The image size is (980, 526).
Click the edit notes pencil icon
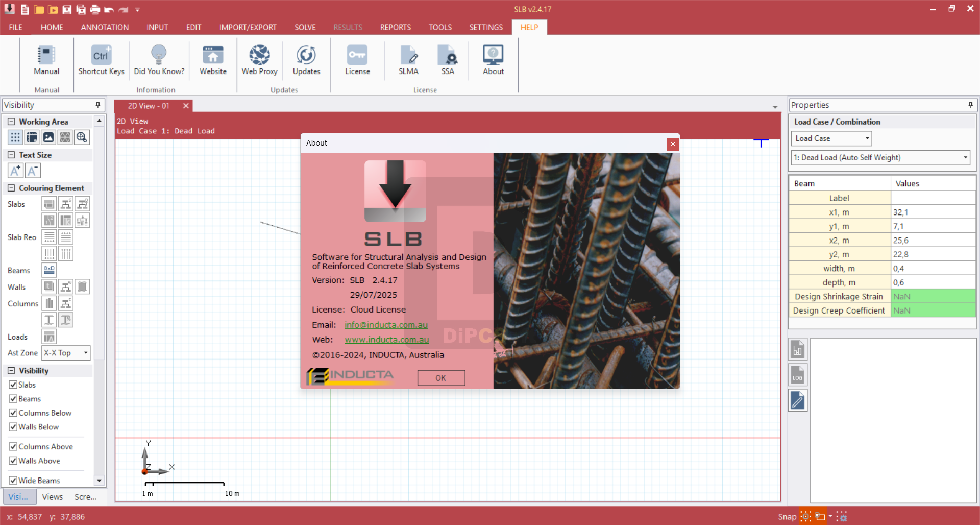point(798,400)
